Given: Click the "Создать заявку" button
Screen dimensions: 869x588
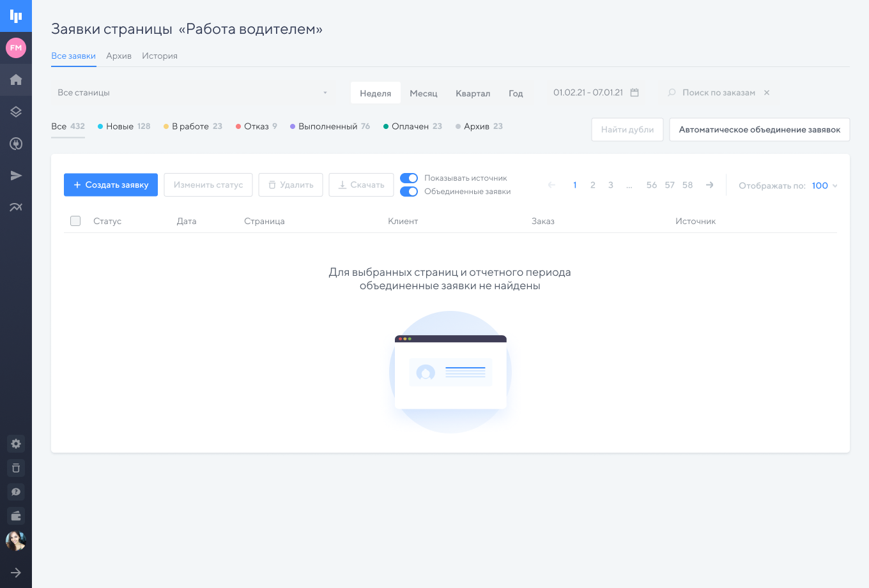Looking at the screenshot, I should tap(111, 185).
